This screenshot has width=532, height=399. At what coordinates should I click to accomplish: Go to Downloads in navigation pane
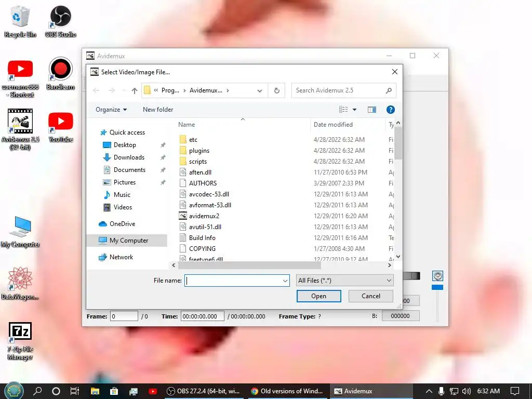(129, 157)
